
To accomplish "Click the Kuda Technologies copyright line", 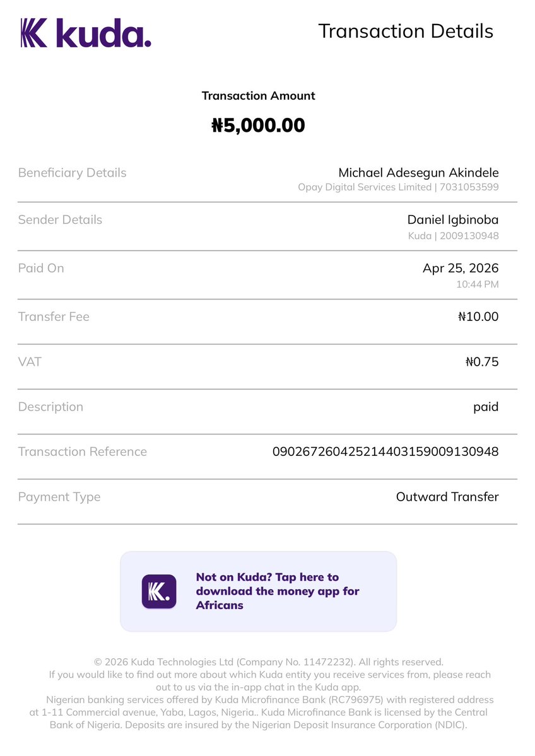I will [x=269, y=662].
